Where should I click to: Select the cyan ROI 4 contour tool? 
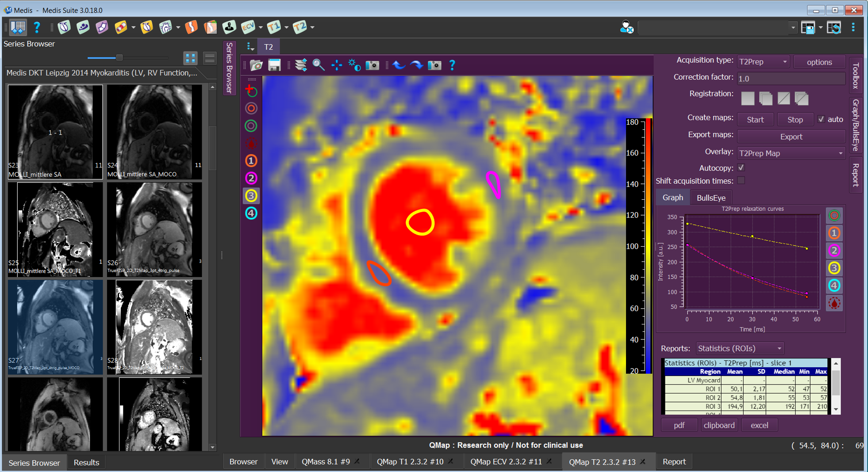251,213
